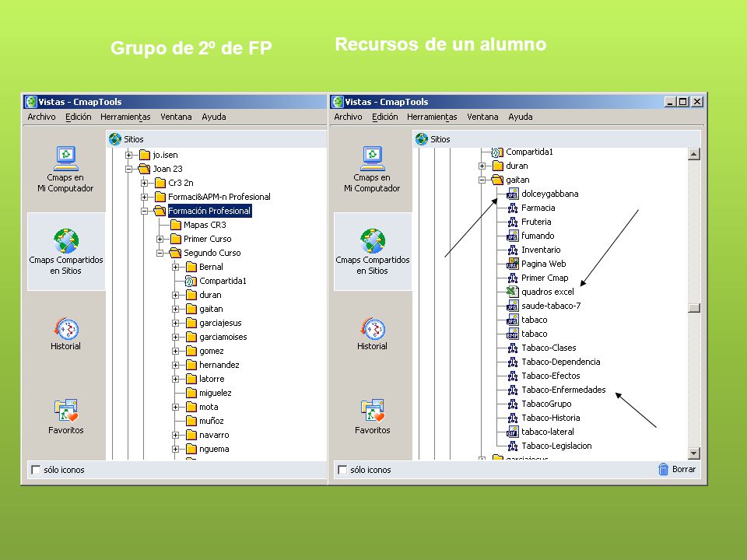The width and height of the screenshot is (747, 560).
Task: Collapse the Segundo Curso folder
Action: [160, 253]
